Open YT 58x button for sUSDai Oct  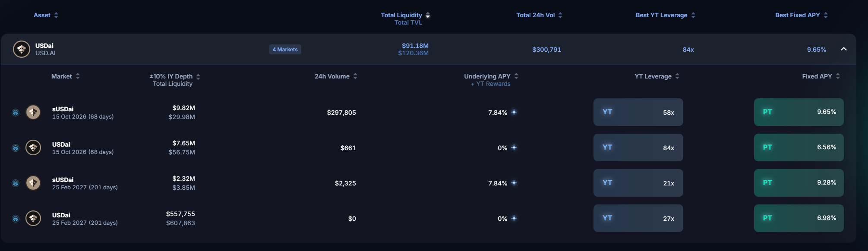click(638, 112)
